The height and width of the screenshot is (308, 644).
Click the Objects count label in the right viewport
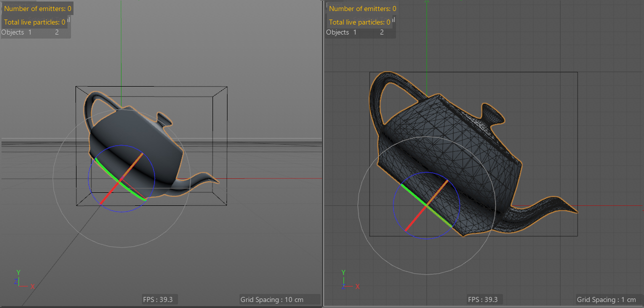pos(355,33)
